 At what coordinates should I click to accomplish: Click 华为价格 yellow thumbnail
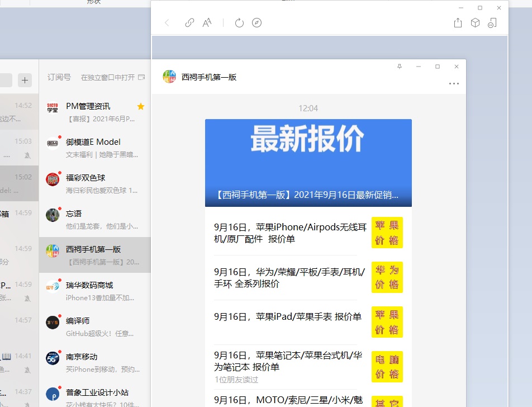click(x=387, y=277)
